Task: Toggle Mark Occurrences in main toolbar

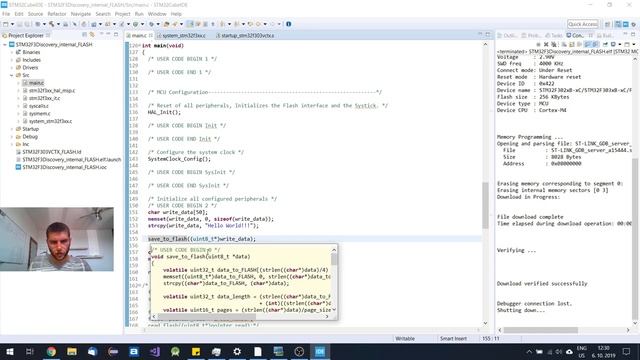Action: coord(190,24)
